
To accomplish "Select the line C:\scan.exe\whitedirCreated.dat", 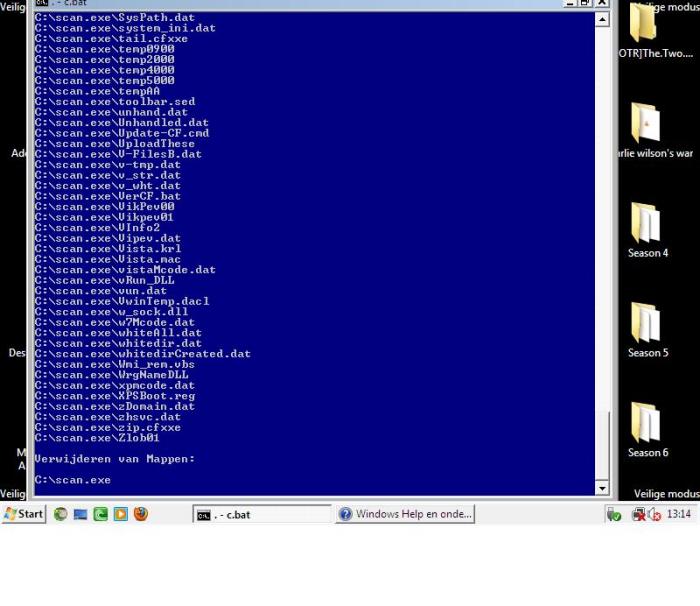I will pos(142,354).
